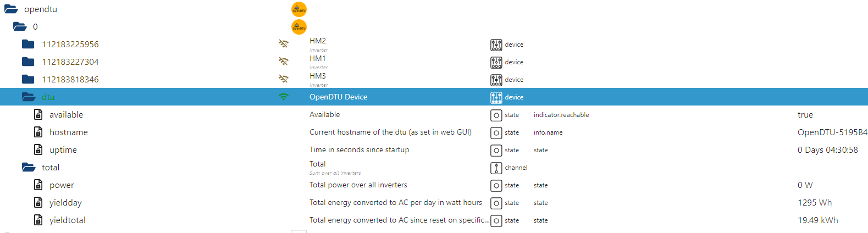Click the locked file icon beside yieldday
The width and height of the screenshot is (868, 233).
tap(38, 203)
